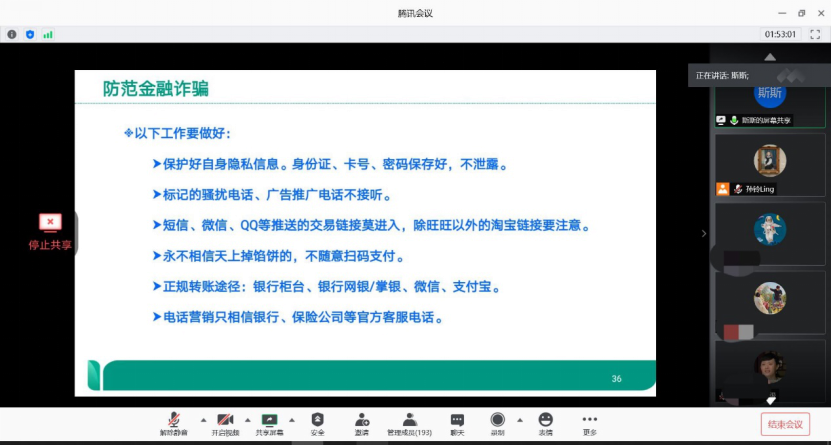
Task: Open 管理成员(193) member list
Action: pyautogui.click(x=409, y=420)
